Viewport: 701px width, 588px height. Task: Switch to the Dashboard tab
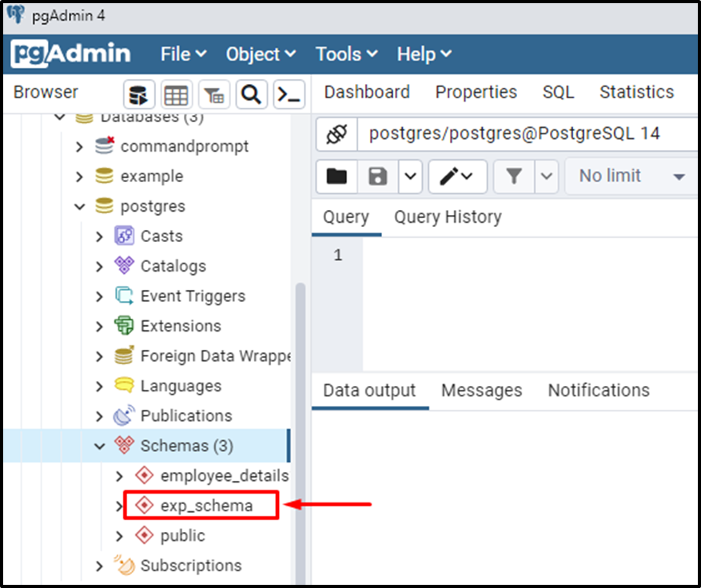pyautogui.click(x=367, y=92)
